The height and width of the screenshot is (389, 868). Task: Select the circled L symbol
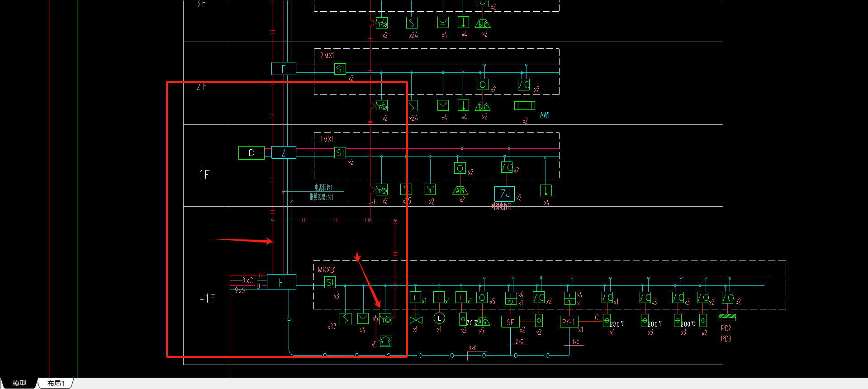[439, 318]
